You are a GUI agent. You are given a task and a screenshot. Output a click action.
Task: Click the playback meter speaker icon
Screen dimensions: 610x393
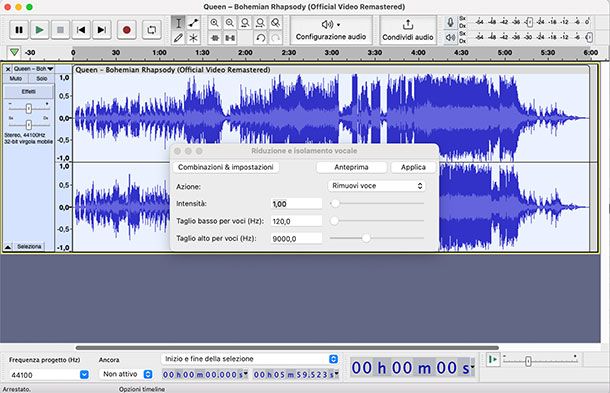pos(450,37)
